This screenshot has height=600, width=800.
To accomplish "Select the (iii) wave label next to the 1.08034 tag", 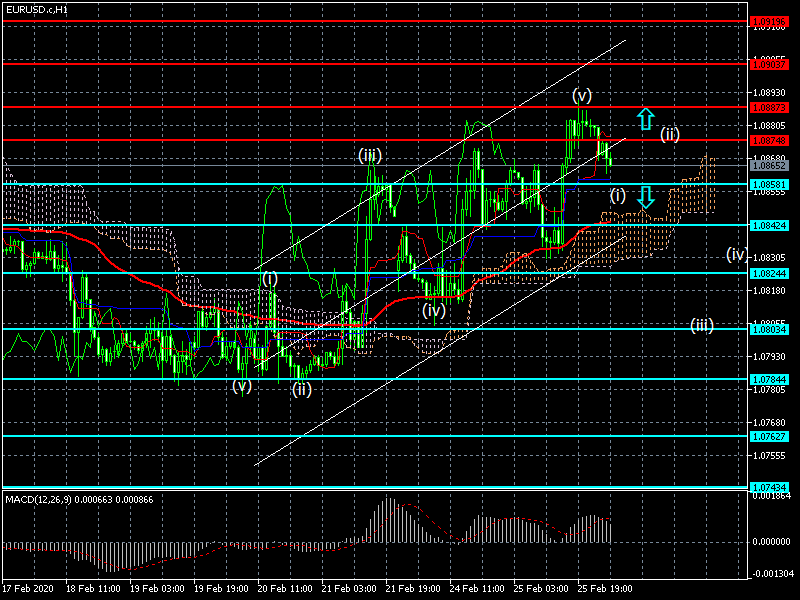I will tap(702, 325).
